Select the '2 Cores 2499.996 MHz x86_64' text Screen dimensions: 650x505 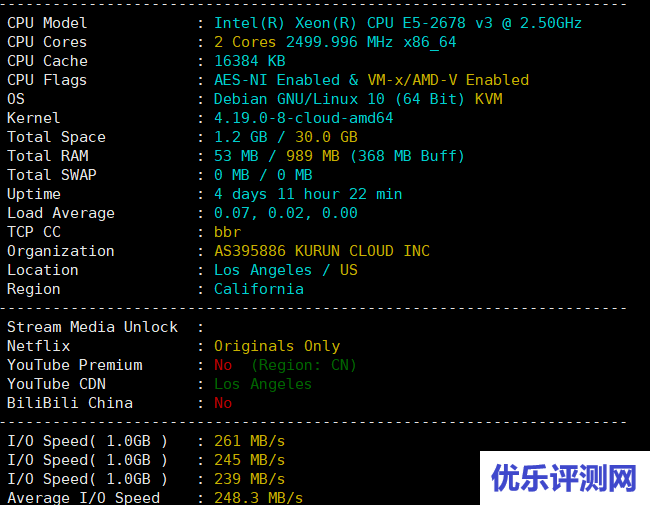click(335, 42)
